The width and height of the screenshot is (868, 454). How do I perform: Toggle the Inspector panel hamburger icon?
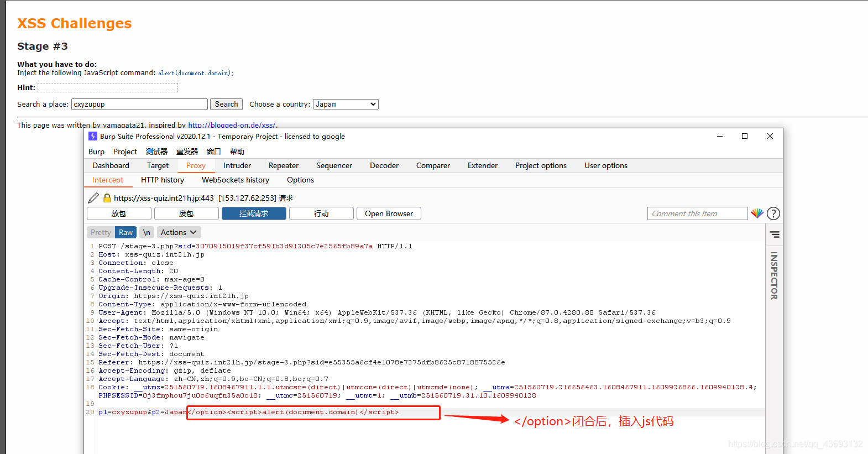[x=775, y=234]
